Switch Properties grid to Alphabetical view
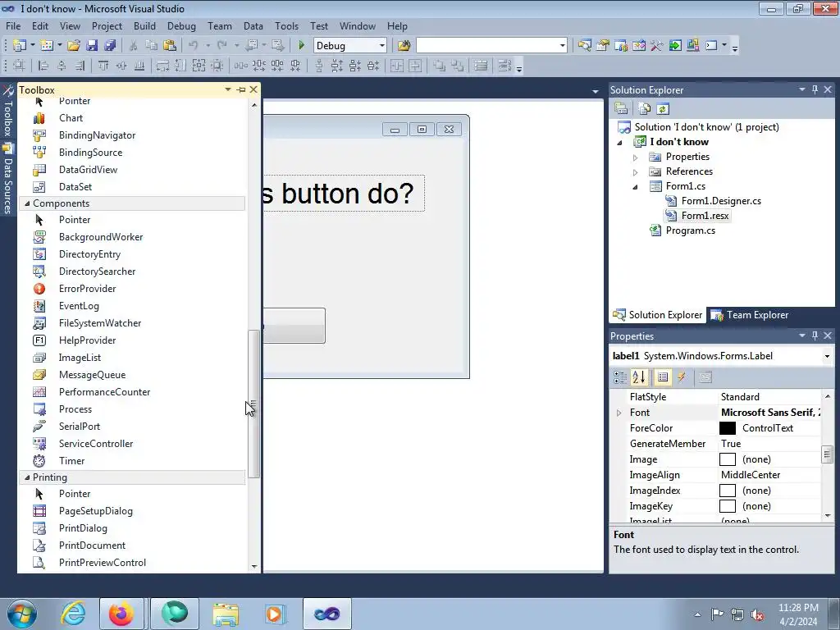Screen dimensions: 840x630 click(639, 377)
